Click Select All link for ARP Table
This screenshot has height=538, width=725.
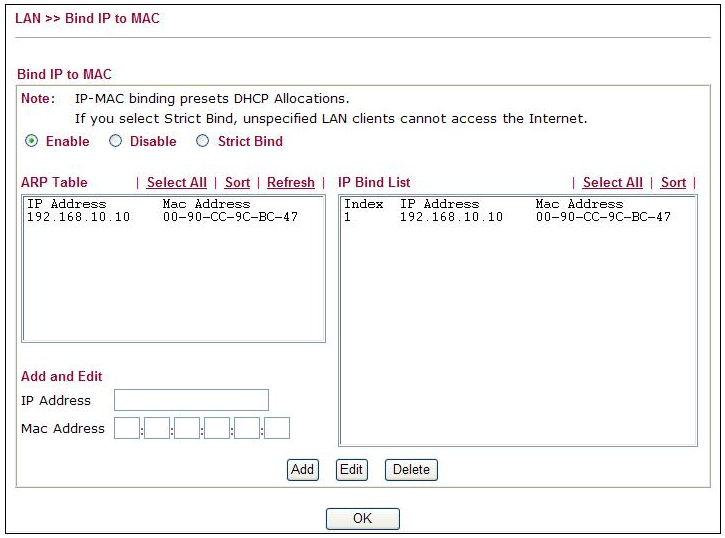click(176, 183)
